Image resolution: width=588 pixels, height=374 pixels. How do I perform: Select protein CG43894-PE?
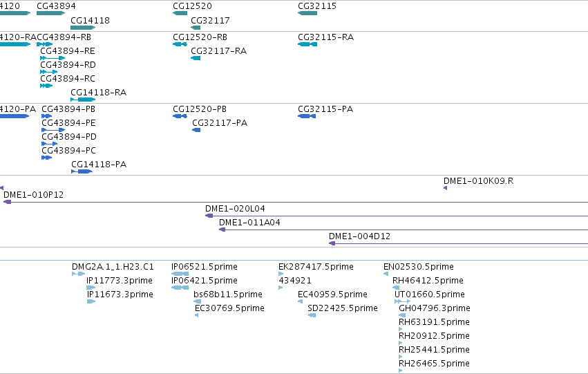click(53, 130)
